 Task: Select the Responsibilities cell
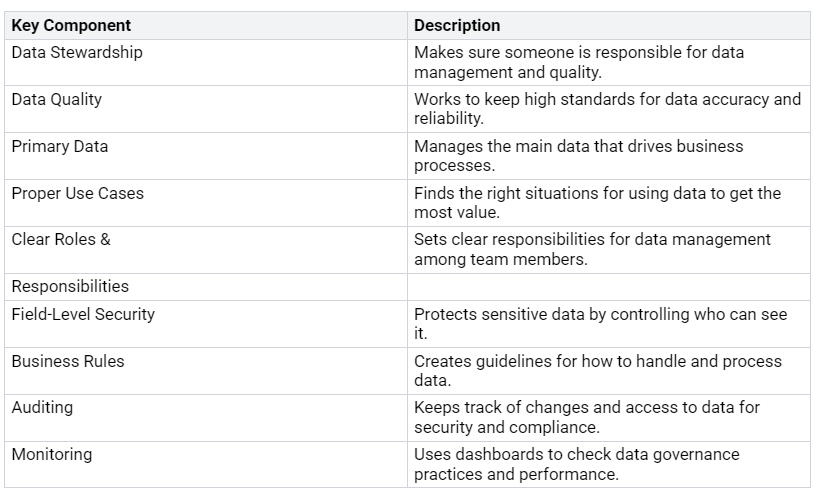(x=70, y=287)
